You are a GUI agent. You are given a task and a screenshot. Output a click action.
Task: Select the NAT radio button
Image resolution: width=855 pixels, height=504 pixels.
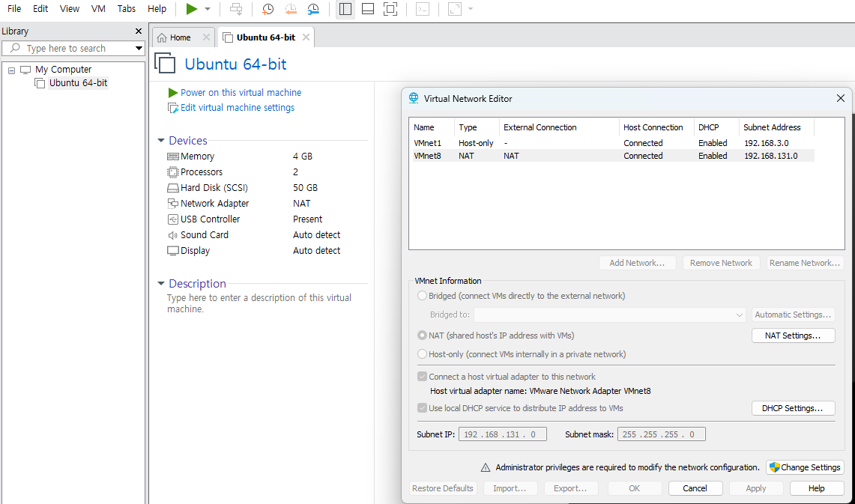(422, 336)
